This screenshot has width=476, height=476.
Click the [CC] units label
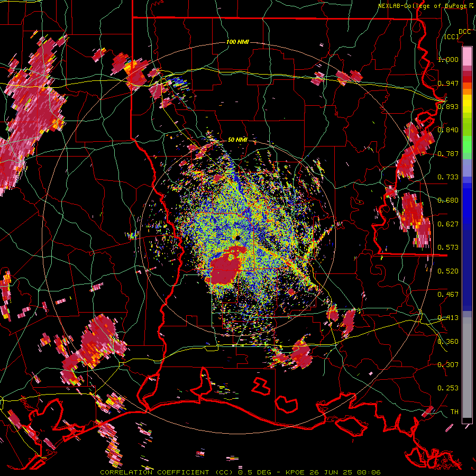tap(452, 36)
